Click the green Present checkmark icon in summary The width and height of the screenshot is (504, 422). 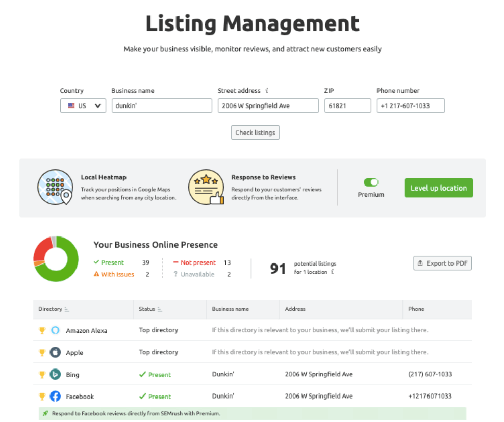pos(96,262)
